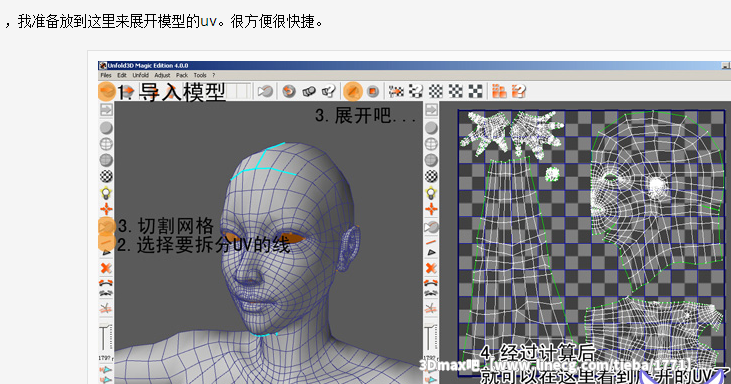Click the orange pack UV islands toolbar button
The width and height of the screenshot is (731, 384).
(499, 91)
